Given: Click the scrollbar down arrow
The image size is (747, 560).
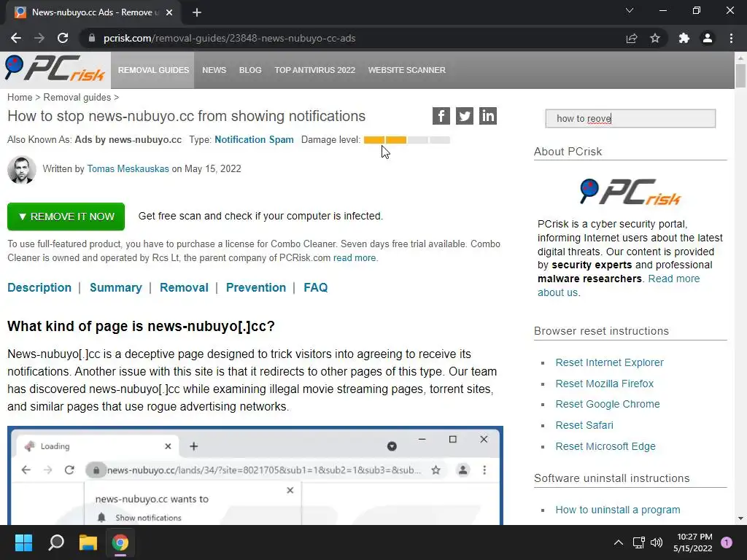Looking at the screenshot, I should click(740, 518).
